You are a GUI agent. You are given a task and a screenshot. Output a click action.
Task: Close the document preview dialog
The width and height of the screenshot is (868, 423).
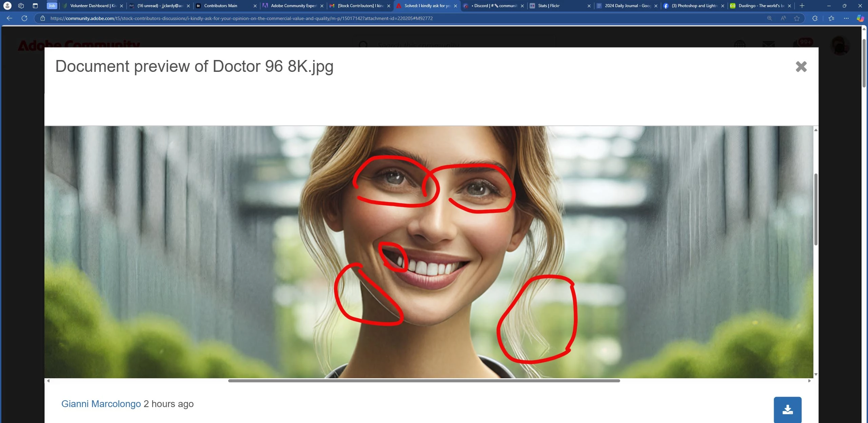[801, 66]
